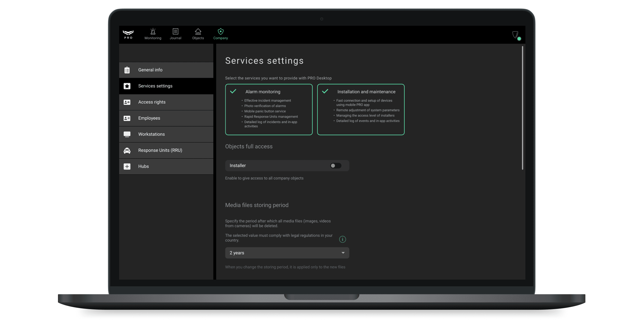The width and height of the screenshot is (644, 322).
Task: Toggle the Installer full access switch
Action: pos(336,166)
